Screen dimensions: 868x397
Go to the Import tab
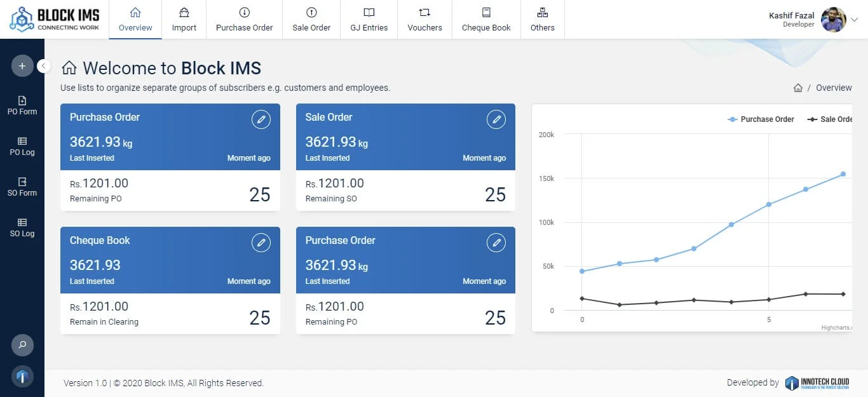184,20
